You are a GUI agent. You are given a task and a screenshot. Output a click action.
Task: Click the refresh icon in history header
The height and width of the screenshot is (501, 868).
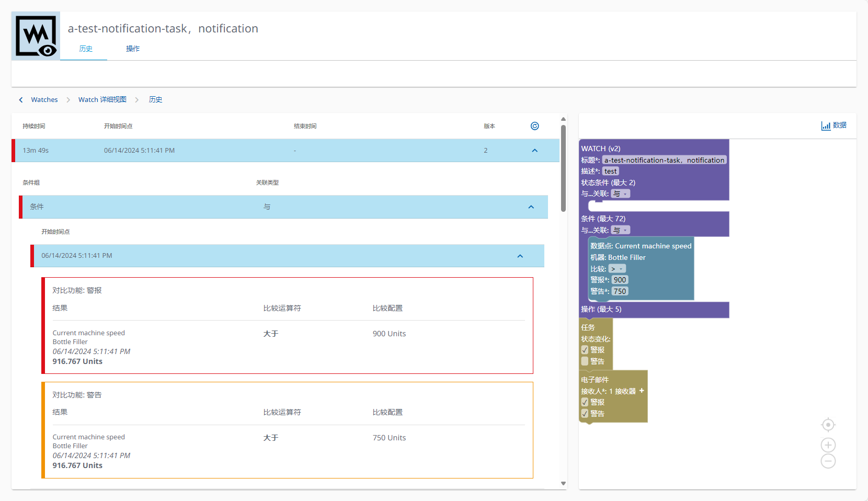point(534,126)
